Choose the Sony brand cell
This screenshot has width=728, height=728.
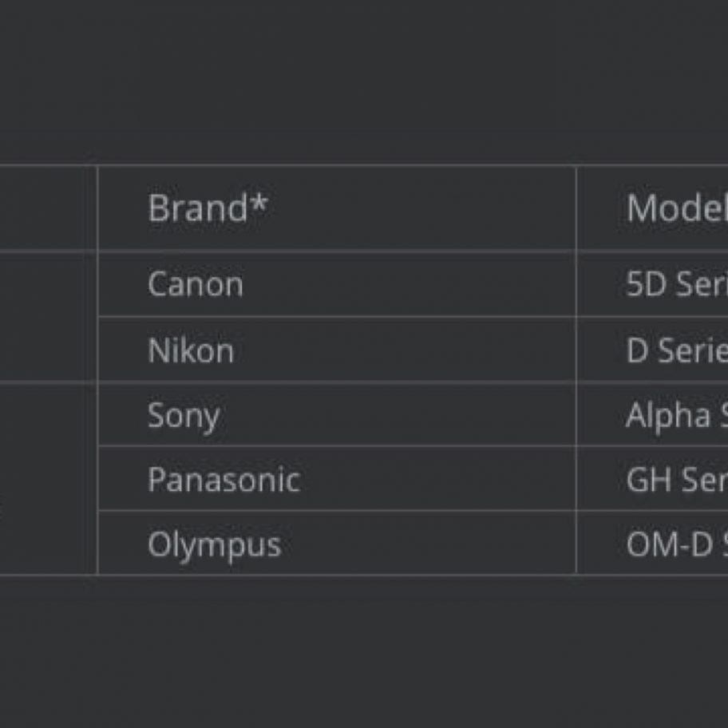pos(184,416)
